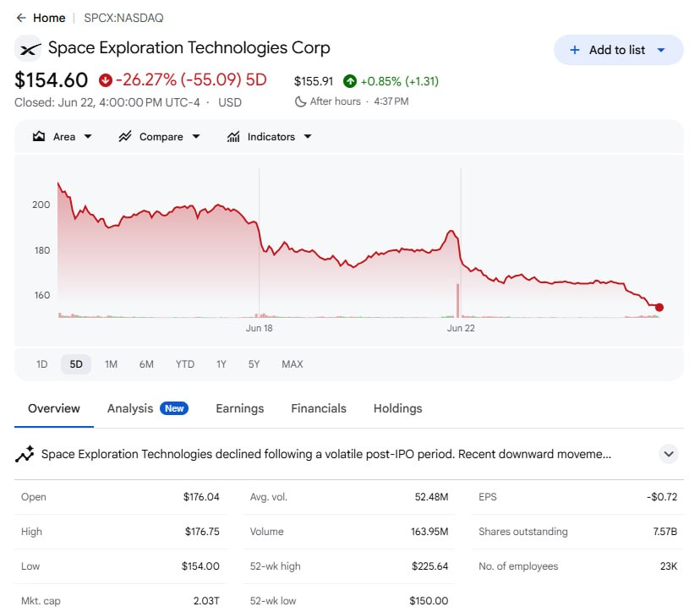Click the red end-point dot on chart

[x=659, y=307]
